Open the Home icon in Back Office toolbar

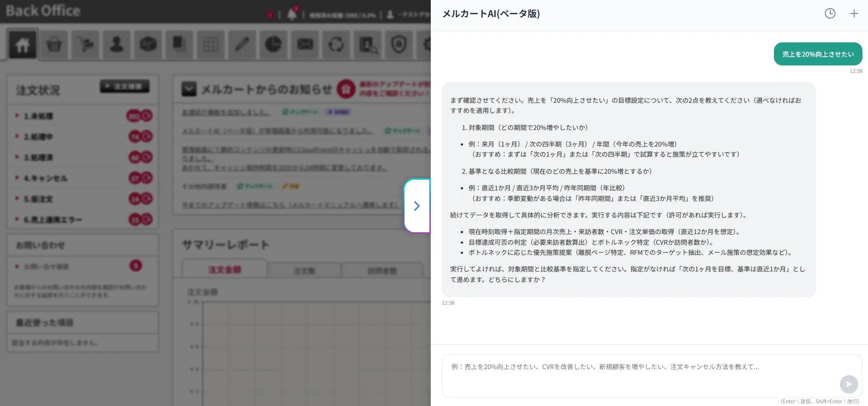click(23, 45)
